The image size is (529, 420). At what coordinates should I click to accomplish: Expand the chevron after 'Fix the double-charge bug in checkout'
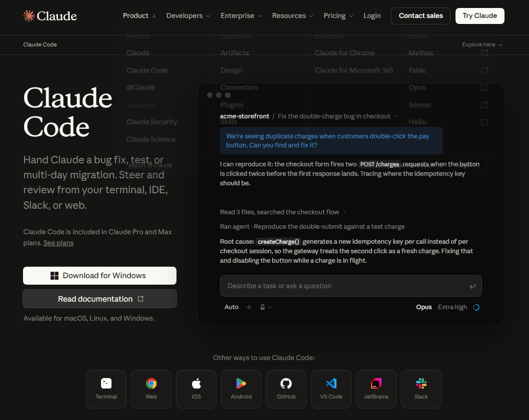pyautogui.click(x=396, y=116)
